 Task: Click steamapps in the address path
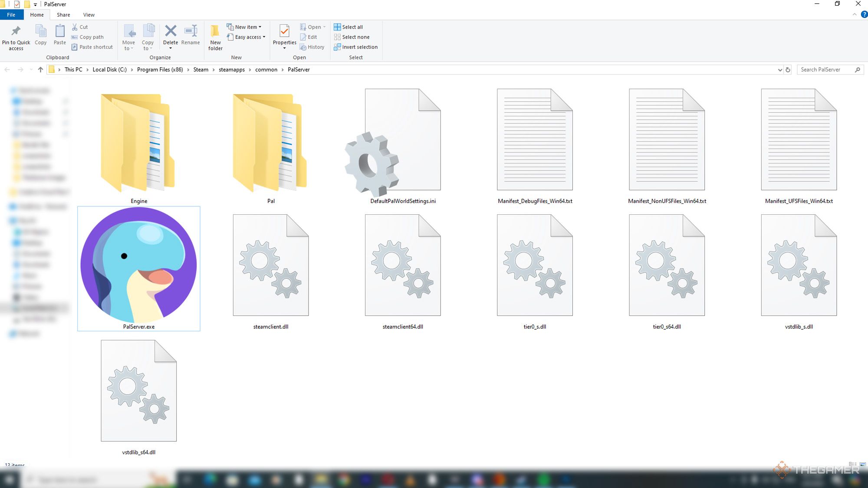pyautogui.click(x=232, y=69)
